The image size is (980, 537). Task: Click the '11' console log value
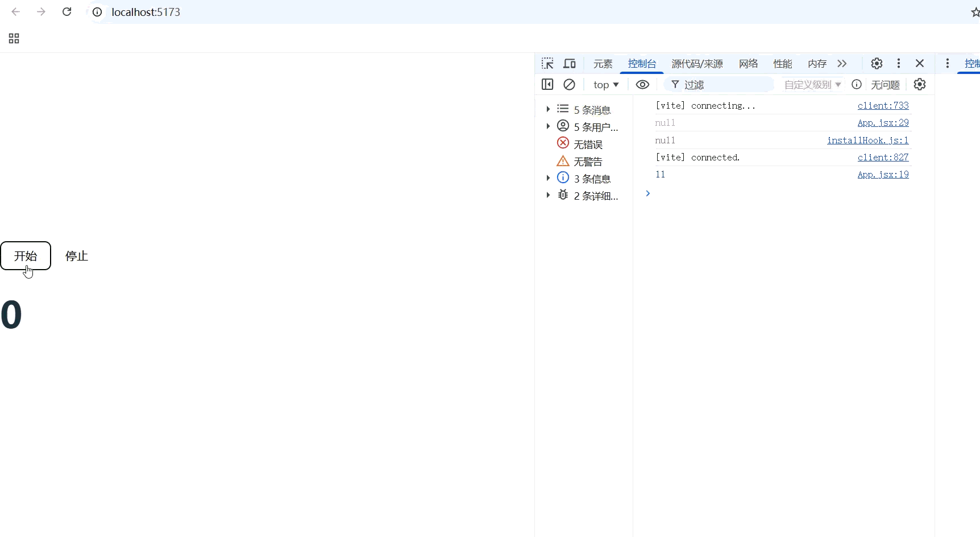[x=660, y=175]
